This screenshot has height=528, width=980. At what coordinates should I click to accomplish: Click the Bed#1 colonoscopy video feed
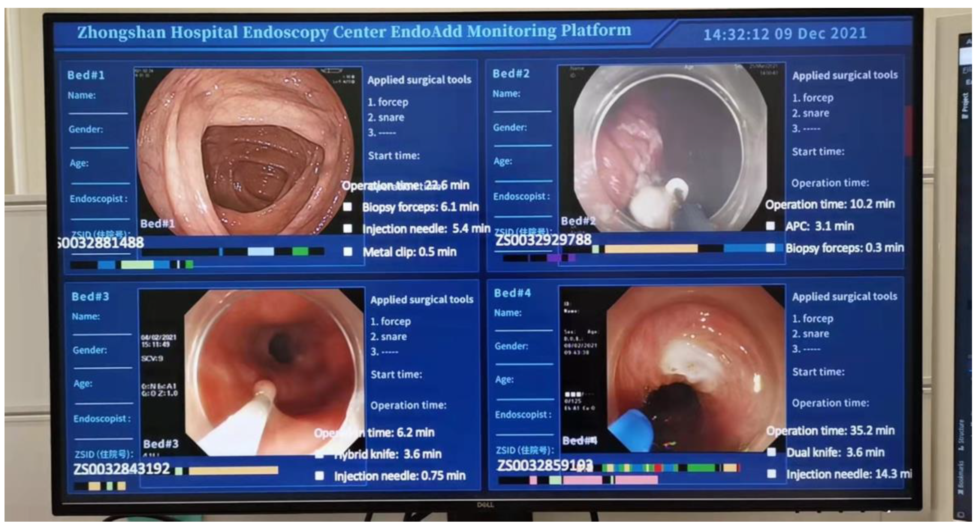(x=247, y=152)
